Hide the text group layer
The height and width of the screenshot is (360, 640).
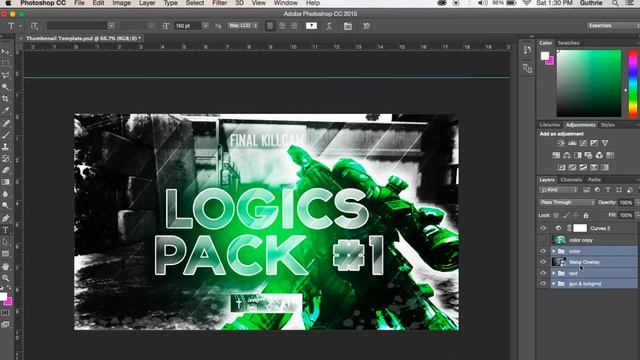click(543, 273)
